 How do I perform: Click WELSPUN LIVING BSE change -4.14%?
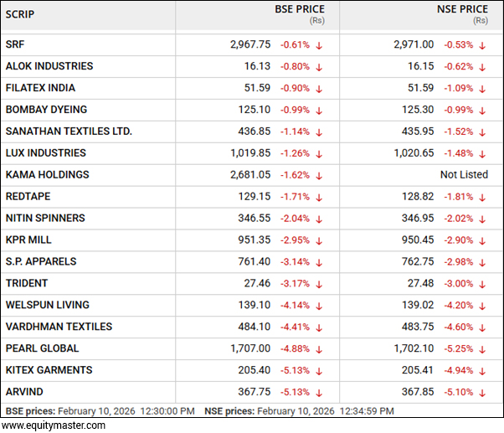coord(294,306)
